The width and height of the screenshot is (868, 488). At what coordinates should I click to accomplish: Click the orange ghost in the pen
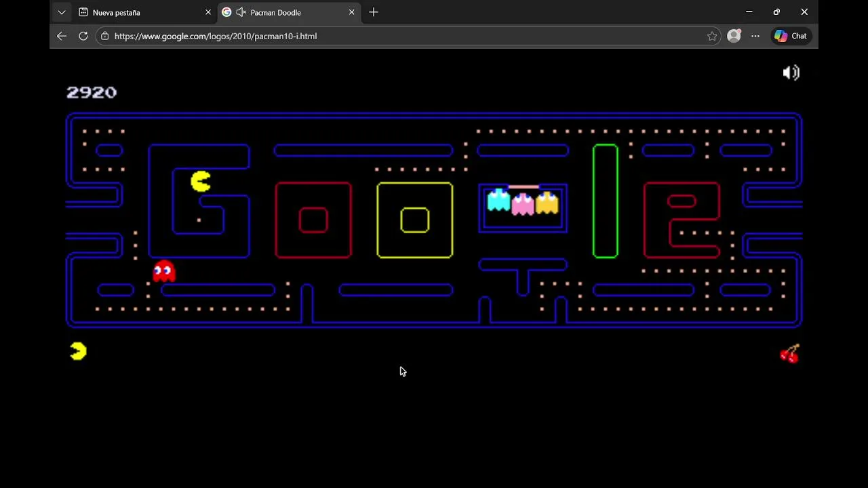547,202
